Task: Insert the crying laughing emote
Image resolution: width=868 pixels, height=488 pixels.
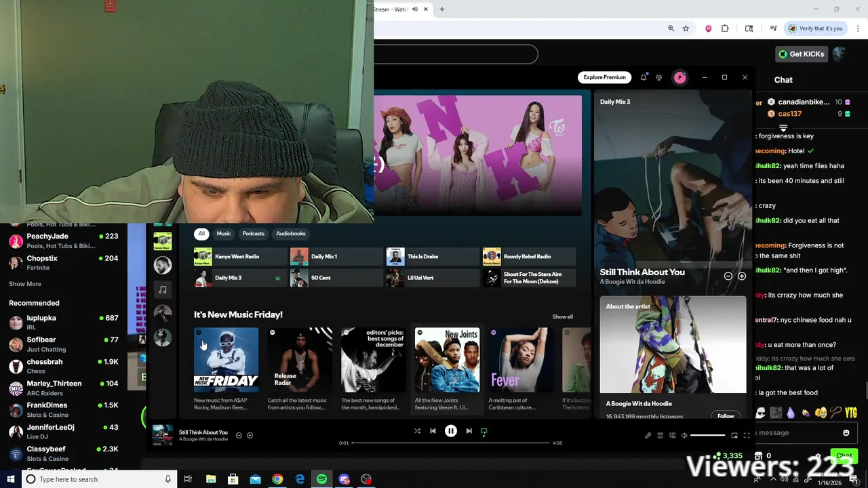Action: pos(821,412)
